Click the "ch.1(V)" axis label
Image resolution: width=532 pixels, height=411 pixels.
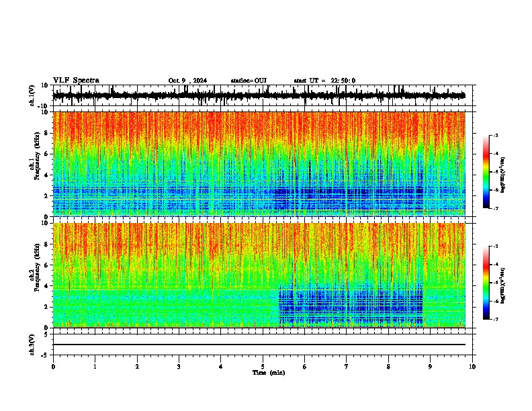pos(32,95)
